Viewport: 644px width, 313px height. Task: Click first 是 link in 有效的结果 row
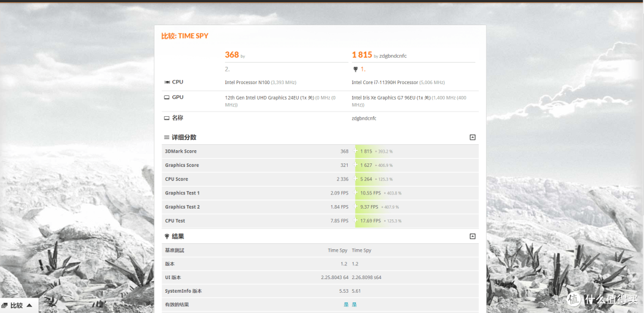point(346,305)
